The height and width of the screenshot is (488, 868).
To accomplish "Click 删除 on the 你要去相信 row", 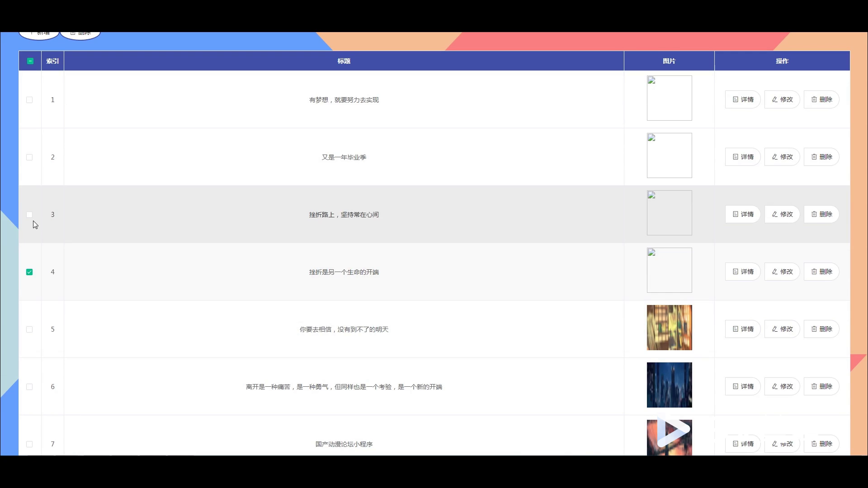I will tap(822, 329).
